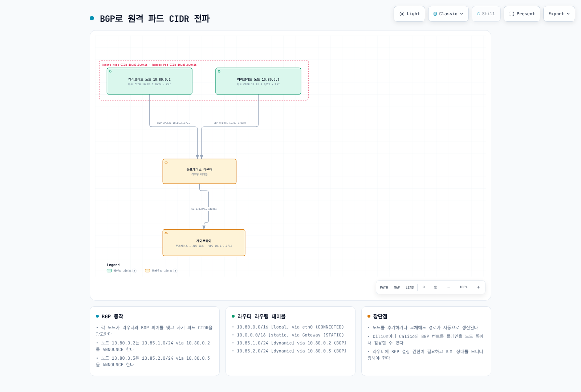Select the 하이브리드 노드 10.80.0.3 node
This screenshot has height=392, width=581.
[x=258, y=81]
